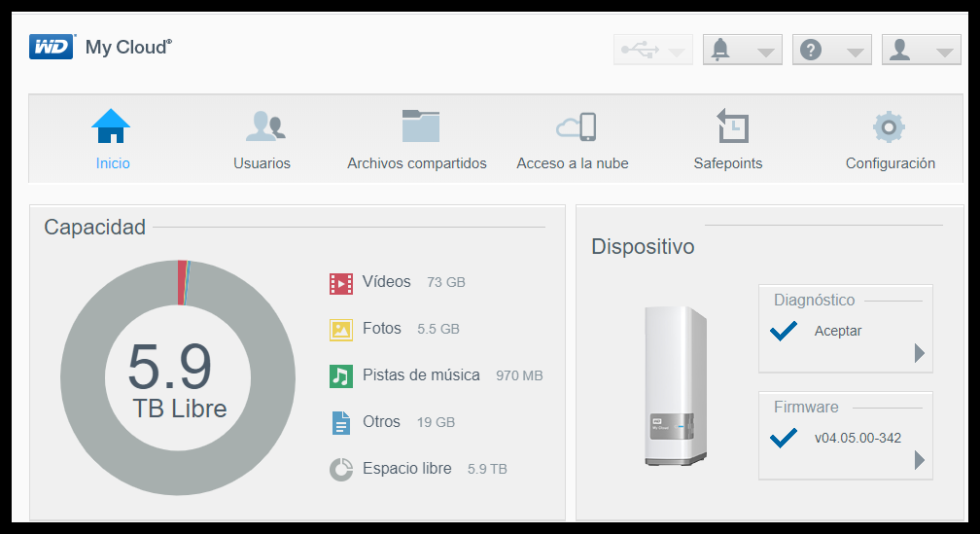
Task: Click the 5.9 TB free space value
Action: pos(487,469)
